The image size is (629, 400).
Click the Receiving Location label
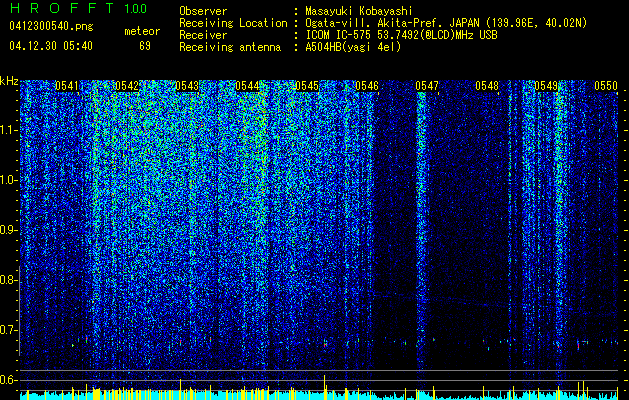tap(233, 23)
